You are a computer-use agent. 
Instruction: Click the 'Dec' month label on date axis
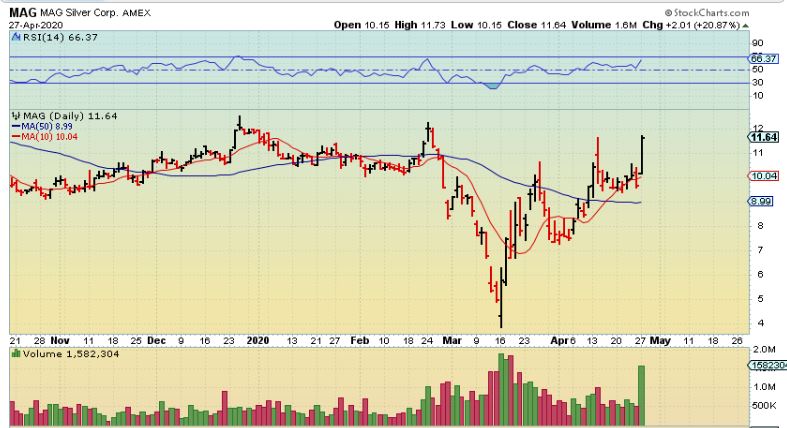pyautogui.click(x=156, y=341)
